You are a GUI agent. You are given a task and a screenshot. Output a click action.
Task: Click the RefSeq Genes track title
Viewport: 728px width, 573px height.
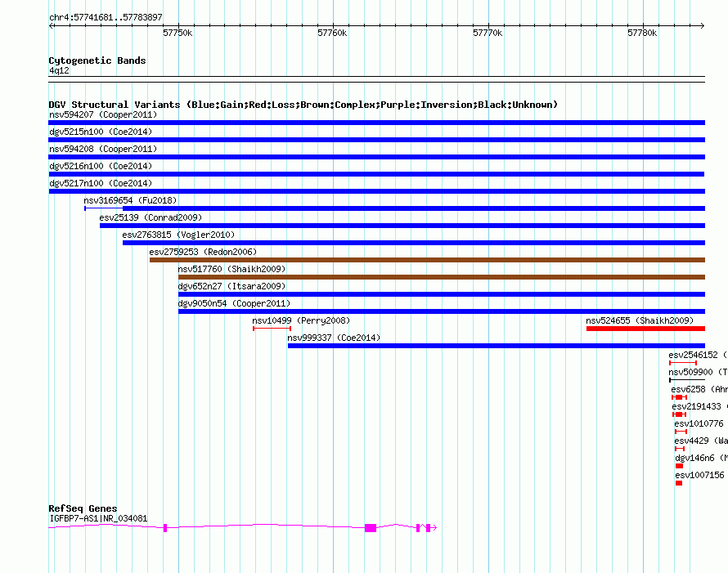pos(83,508)
